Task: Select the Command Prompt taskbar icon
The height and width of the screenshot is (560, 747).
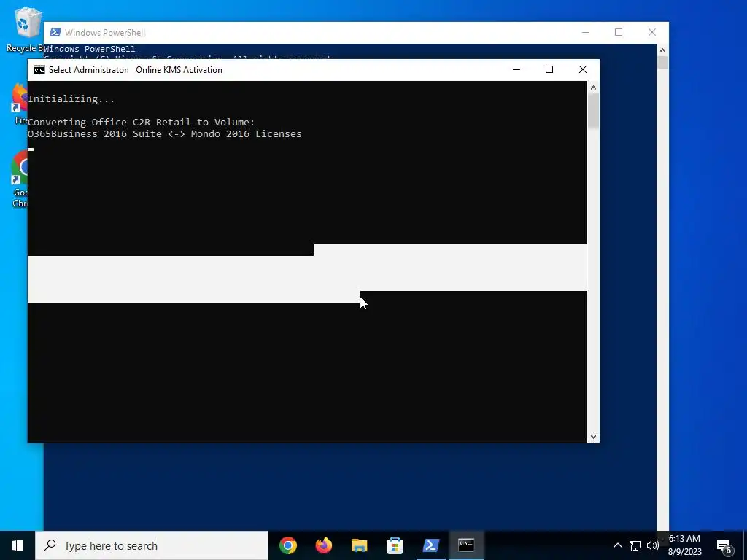Action: click(x=466, y=545)
